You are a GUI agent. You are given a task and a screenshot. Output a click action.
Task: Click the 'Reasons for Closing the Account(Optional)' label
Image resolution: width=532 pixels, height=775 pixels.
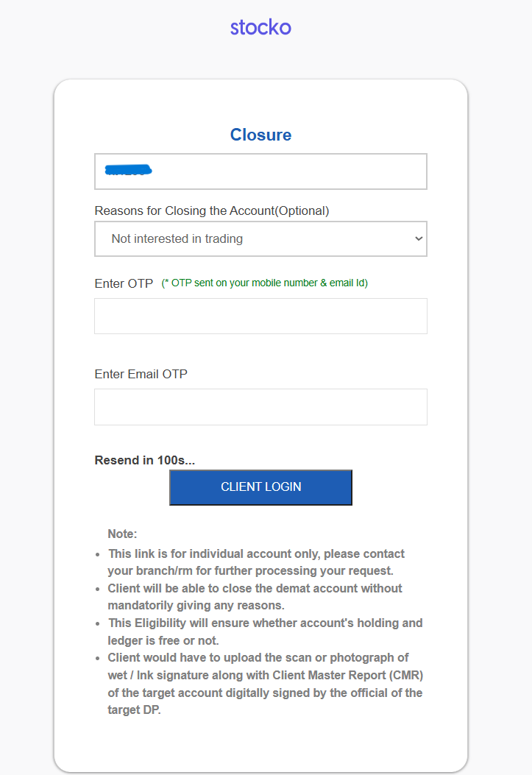point(212,210)
